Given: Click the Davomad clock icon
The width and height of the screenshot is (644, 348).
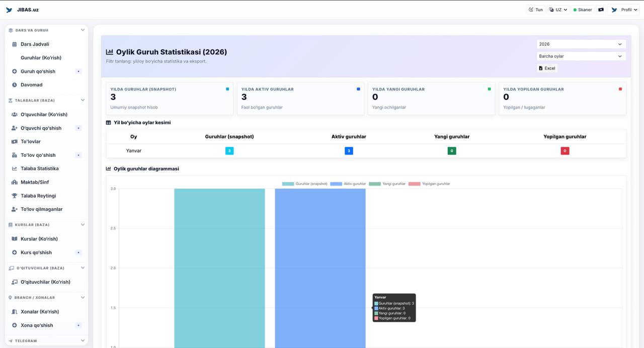Looking at the screenshot, I should (15, 85).
